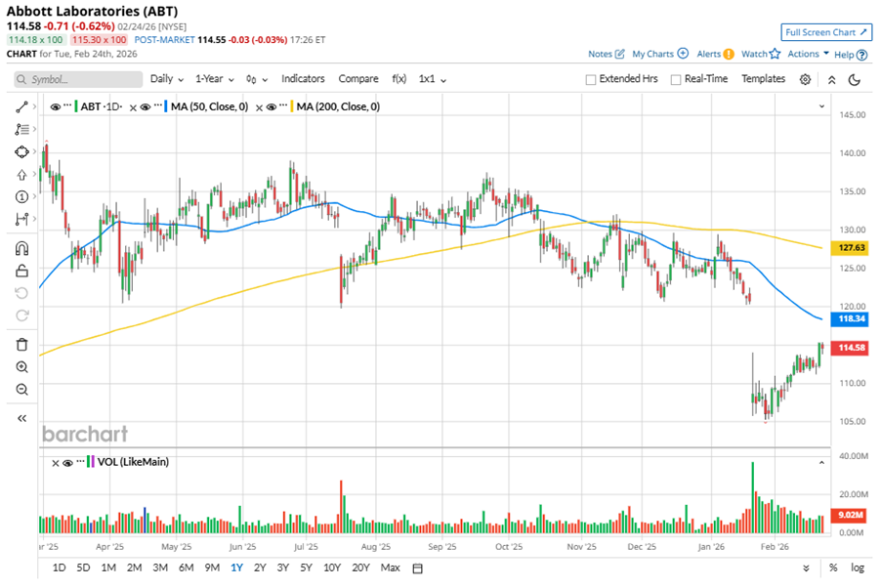
Task: Click the trash can delete drawings icon
Action: pos(21,345)
